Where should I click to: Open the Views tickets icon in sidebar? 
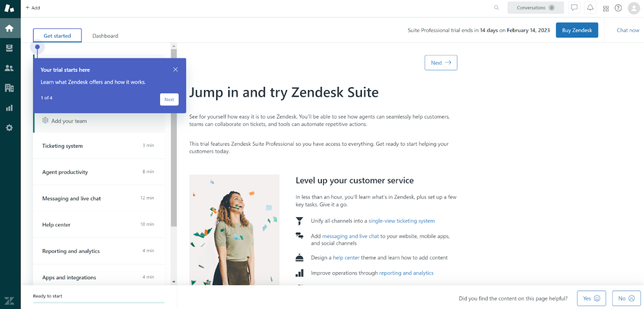(x=9, y=48)
